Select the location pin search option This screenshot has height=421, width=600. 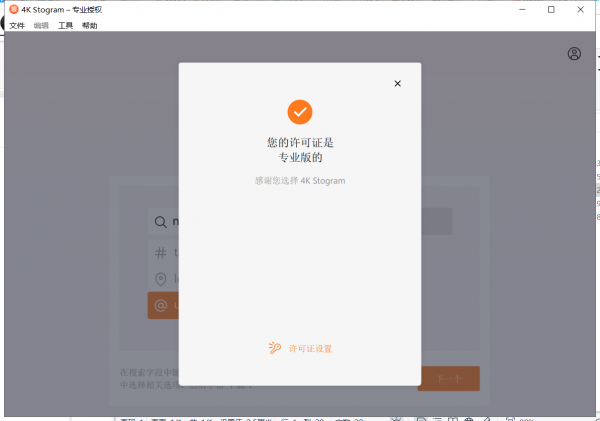click(x=161, y=279)
